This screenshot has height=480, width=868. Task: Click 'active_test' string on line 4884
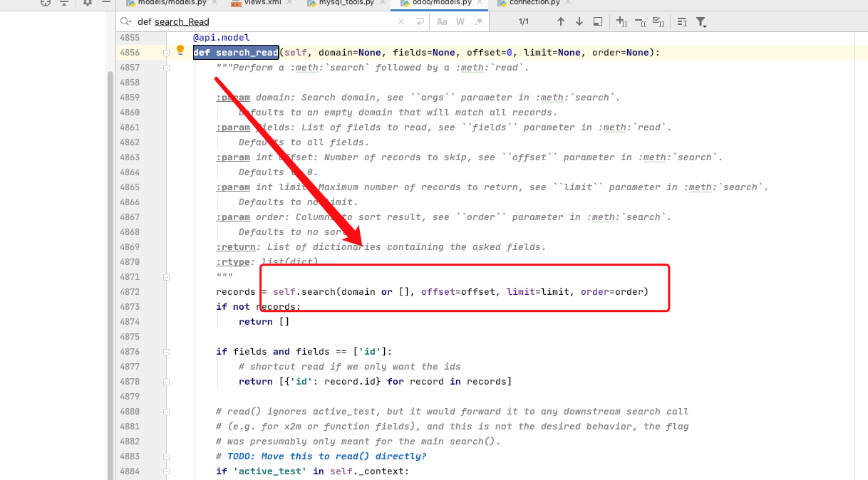click(270, 471)
